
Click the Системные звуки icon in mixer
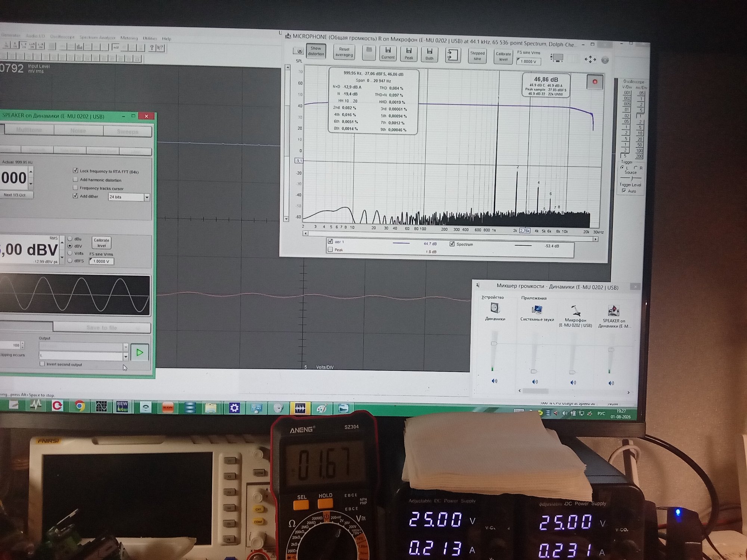pos(537,309)
